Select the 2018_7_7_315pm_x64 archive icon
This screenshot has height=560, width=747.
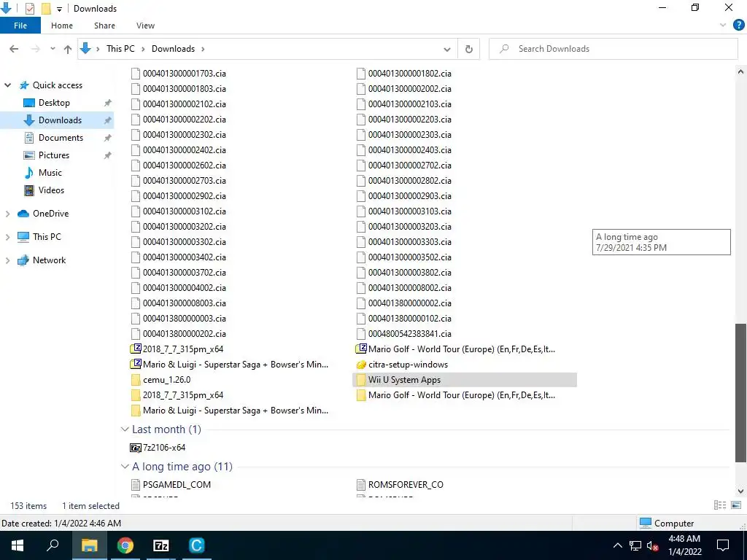coord(135,349)
